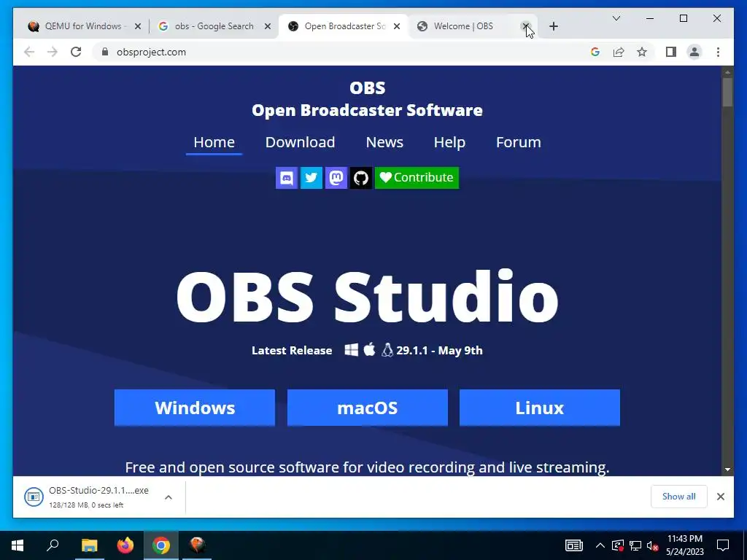Go back using the browser back arrow

click(29, 52)
